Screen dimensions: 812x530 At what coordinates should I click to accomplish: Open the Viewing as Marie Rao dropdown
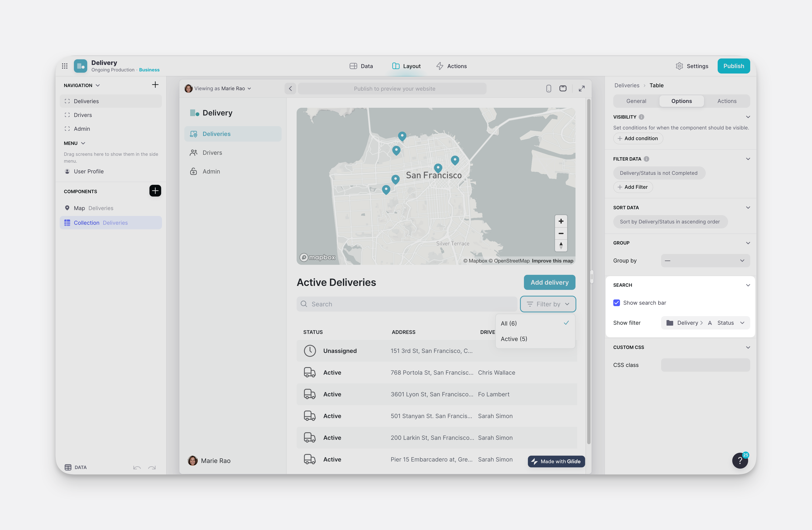tap(218, 88)
